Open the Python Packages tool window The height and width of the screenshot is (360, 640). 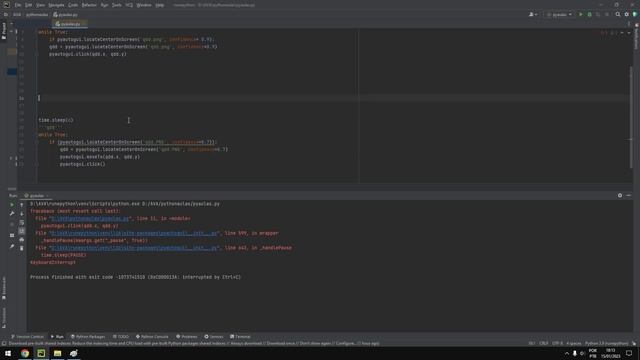tap(88, 337)
